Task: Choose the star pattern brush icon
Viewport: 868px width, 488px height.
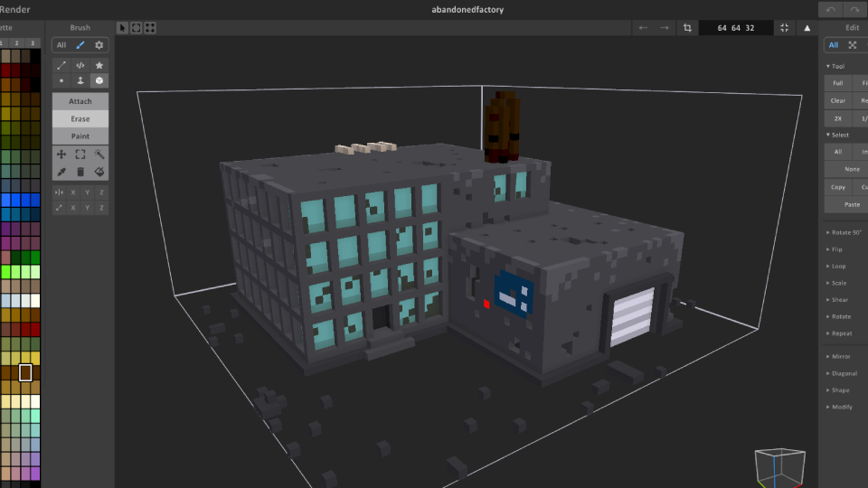Action: click(x=99, y=65)
